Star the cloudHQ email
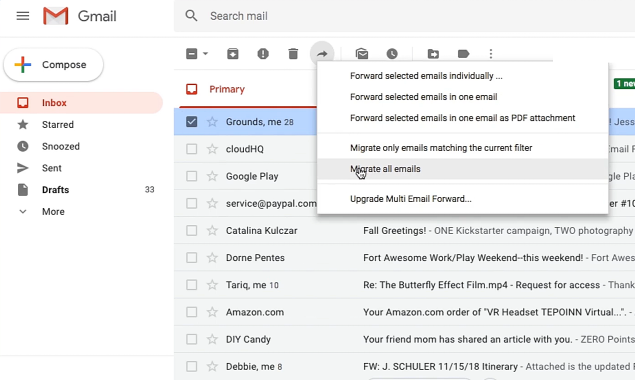Viewport: 635px width, 380px height. point(212,149)
